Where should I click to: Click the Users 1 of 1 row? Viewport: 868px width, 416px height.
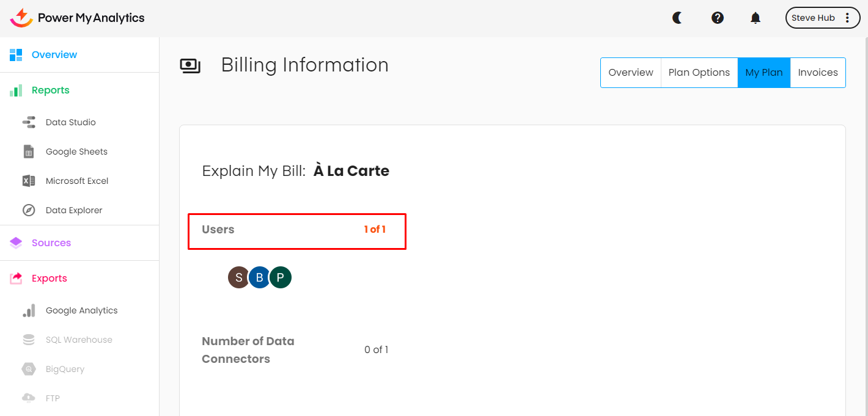pos(296,231)
